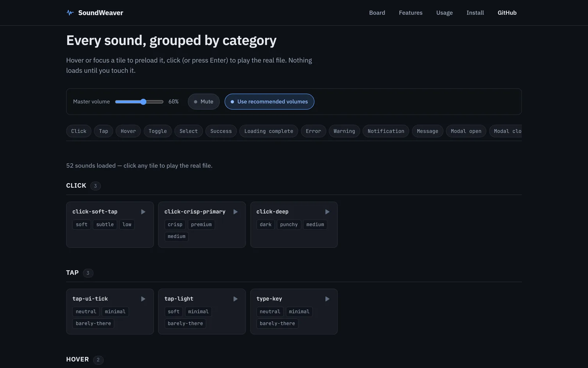The height and width of the screenshot is (368, 588).
Task: Click the 60% master volume value
Action: click(173, 102)
